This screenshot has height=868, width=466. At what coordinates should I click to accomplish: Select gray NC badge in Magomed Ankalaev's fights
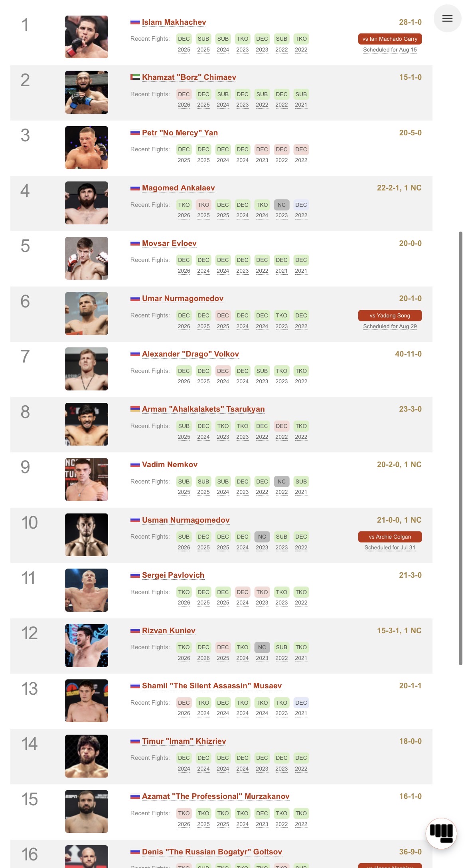[281, 205]
